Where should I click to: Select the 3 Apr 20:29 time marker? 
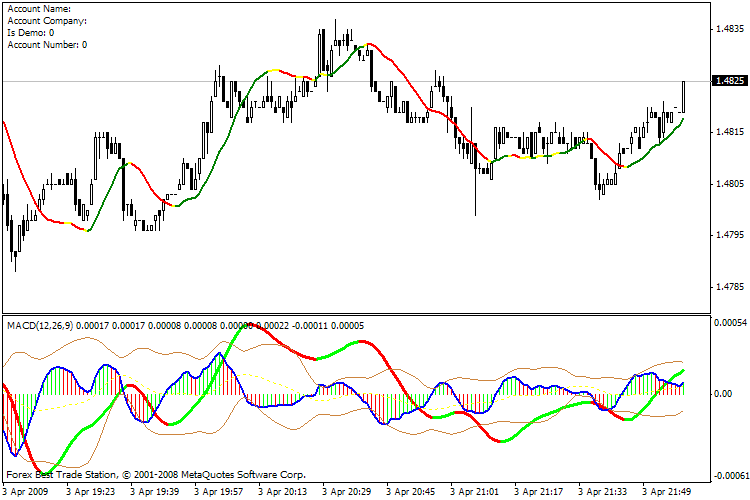[349, 492]
